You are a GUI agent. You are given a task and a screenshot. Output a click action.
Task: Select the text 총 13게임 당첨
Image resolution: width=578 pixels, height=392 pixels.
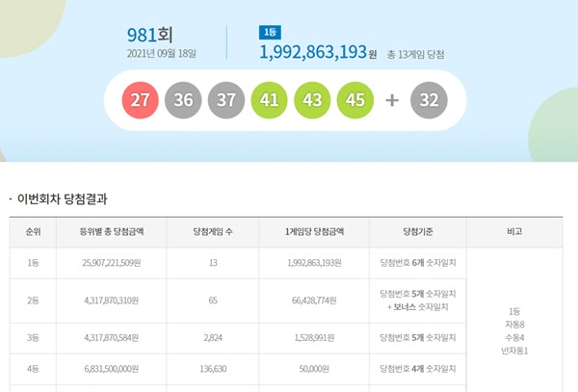click(415, 55)
